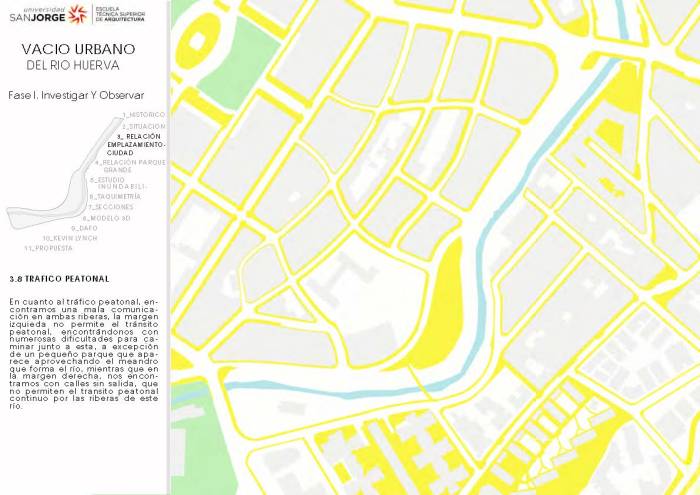This screenshot has height=495, width=700.
Task: Open the 7_Secciones entry
Action: pyautogui.click(x=109, y=207)
